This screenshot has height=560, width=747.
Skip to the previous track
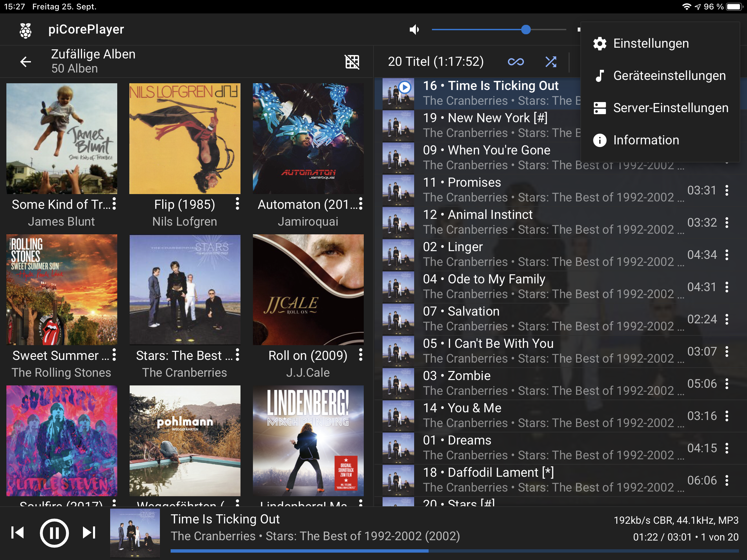(17, 533)
